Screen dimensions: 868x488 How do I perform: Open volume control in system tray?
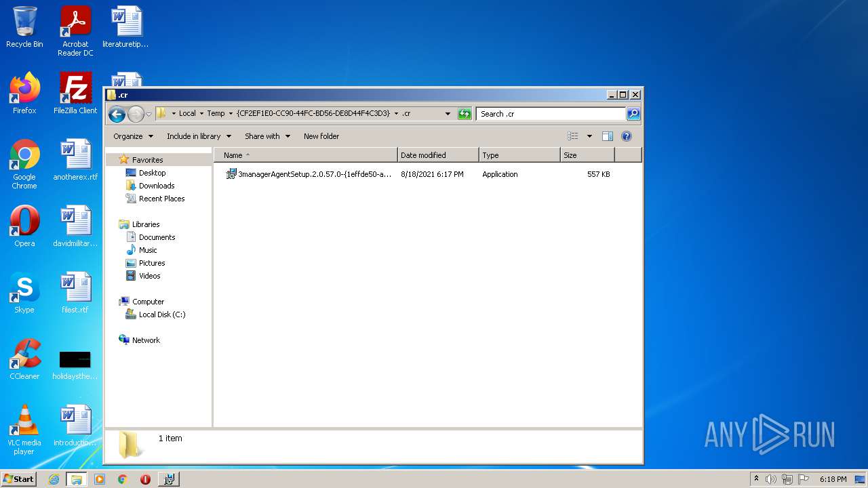tap(771, 479)
